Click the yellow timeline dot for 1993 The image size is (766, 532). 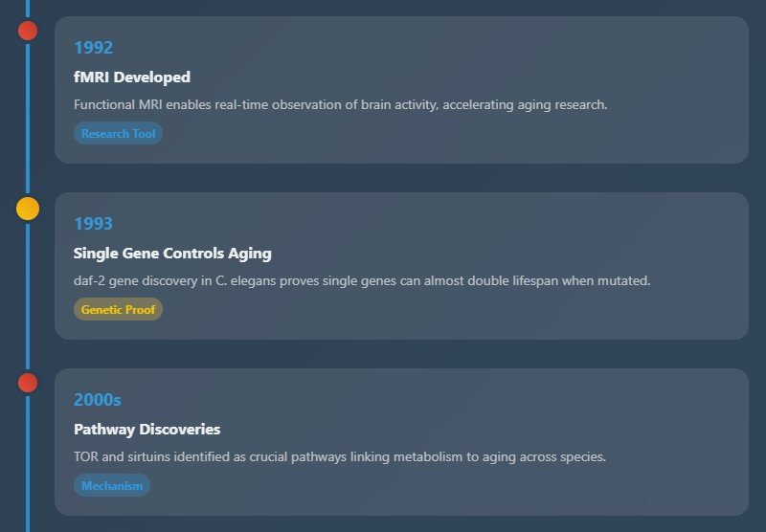pyautogui.click(x=28, y=208)
